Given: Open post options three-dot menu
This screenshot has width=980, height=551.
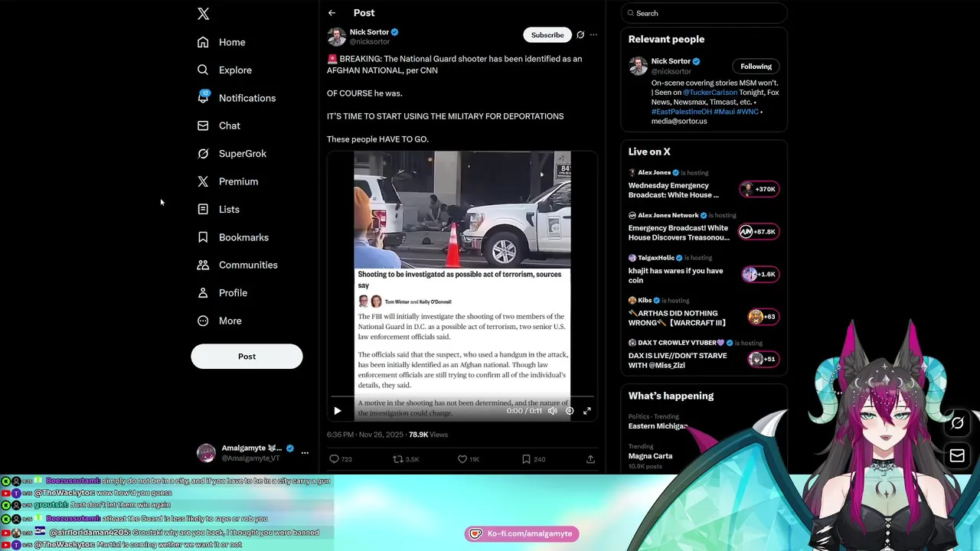Looking at the screenshot, I should coord(593,34).
